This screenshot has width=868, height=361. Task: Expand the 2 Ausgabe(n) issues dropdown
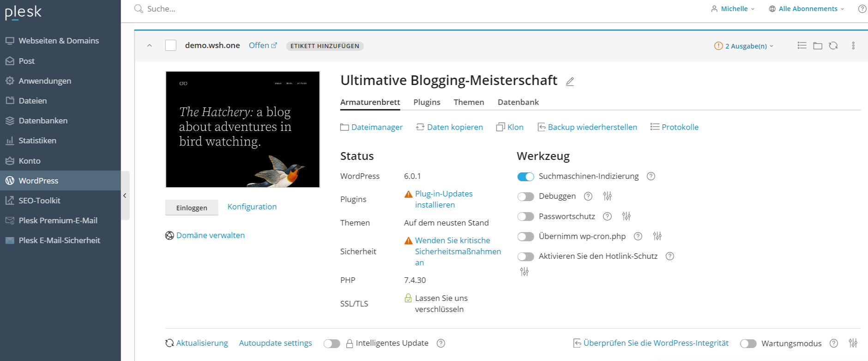744,46
